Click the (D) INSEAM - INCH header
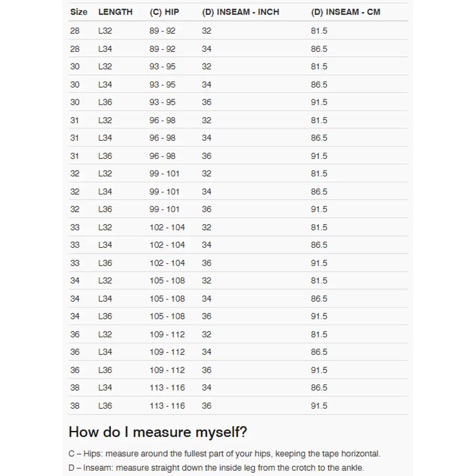This screenshot has height=476, width=476. click(x=240, y=12)
